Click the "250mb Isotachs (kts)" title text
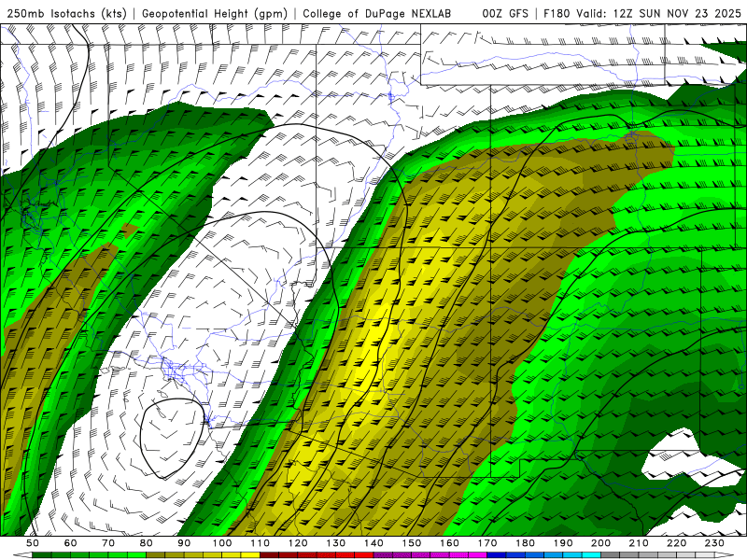 66,13
